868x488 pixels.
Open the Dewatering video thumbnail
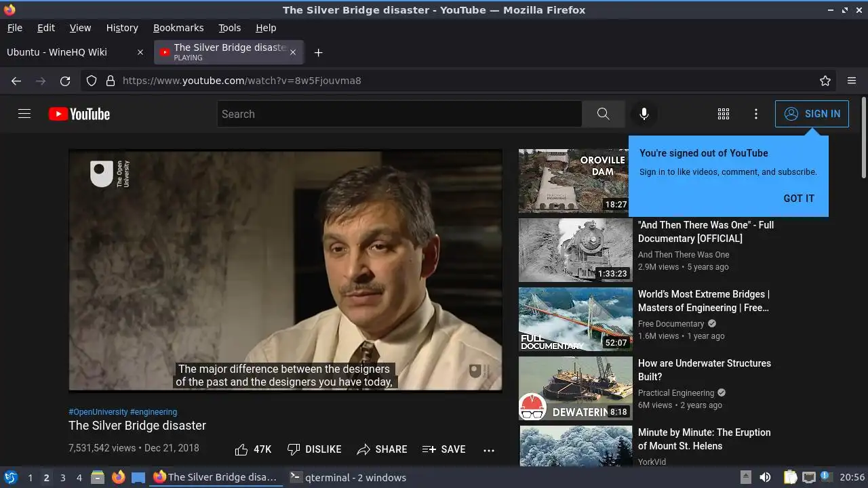[x=575, y=388]
